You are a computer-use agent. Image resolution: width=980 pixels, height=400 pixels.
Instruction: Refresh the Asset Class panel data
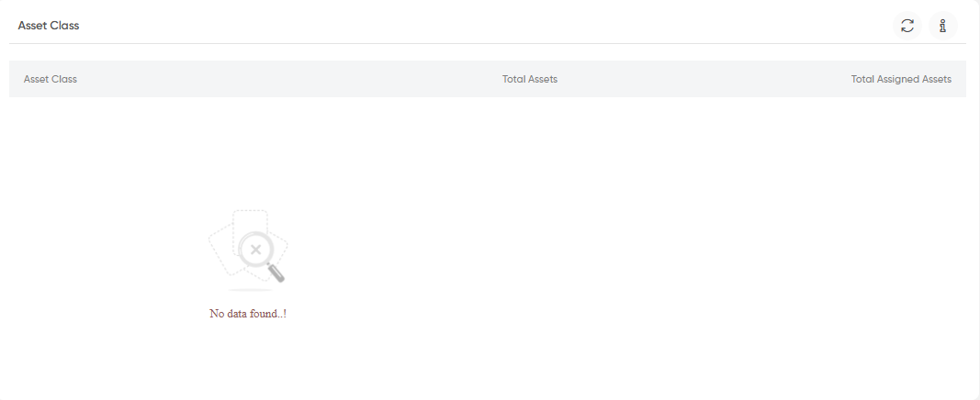[907, 26]
